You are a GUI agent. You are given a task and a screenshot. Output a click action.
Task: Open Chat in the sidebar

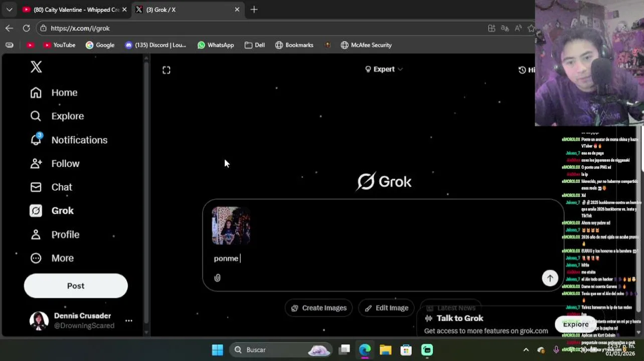pyautogui.click(x=51, y=187)
